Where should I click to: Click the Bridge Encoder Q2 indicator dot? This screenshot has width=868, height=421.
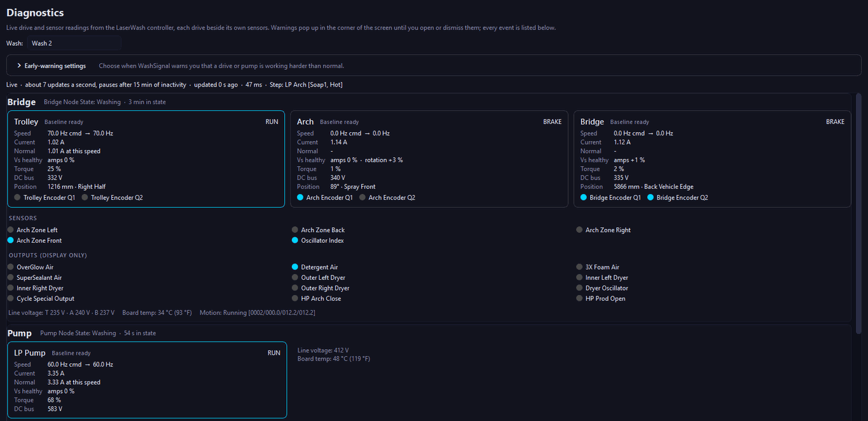point(651,198)
